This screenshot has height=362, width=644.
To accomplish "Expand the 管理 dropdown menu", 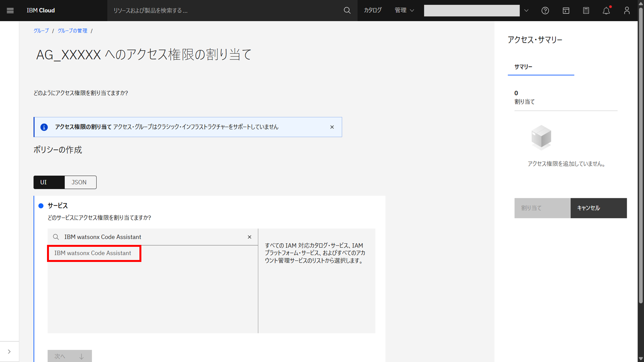I will click(x=404, y=11).
